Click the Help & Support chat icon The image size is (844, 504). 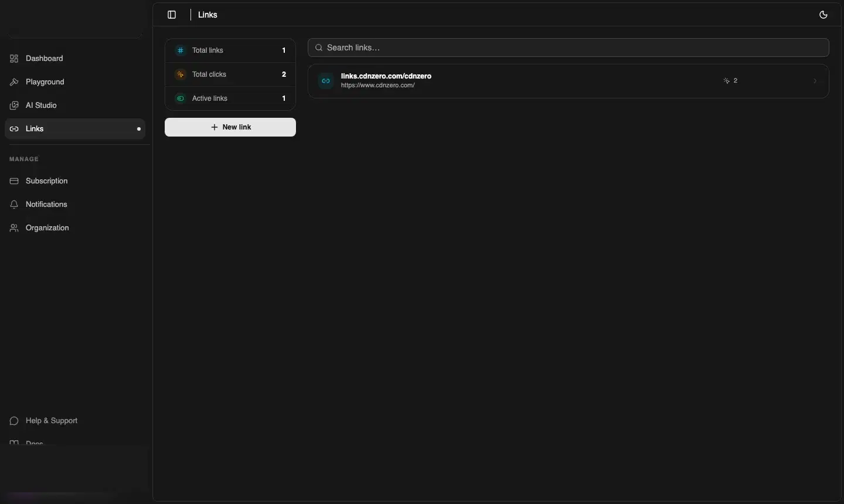coord(14,421)
